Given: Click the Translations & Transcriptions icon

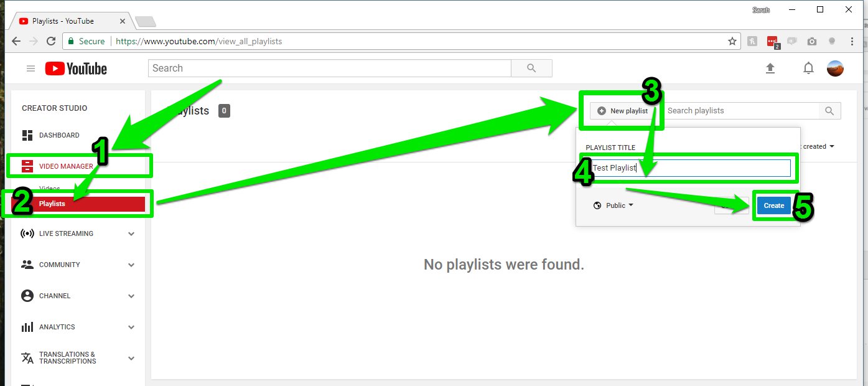Looking at the screenshot, I should pyautogui.click(x=27, y=358).
